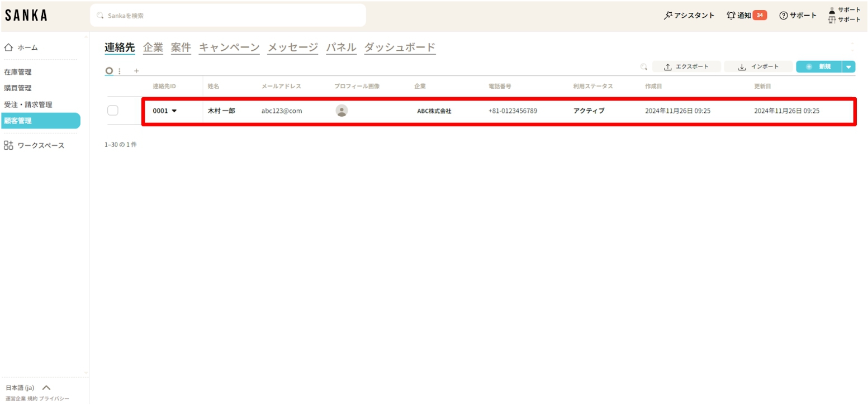
Task: Open the dropdown arrow beside 新規 button
Action: [849, 67]
